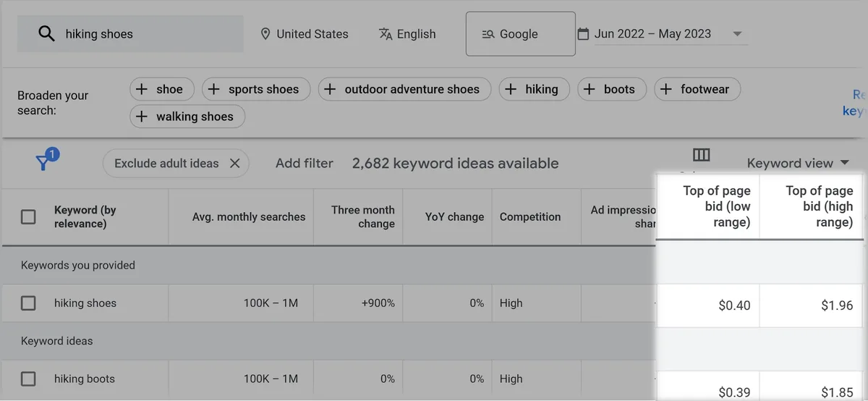Click plus icon on boots chip
Viewport: 868px width, 401px height.
[x=590, y=89]
